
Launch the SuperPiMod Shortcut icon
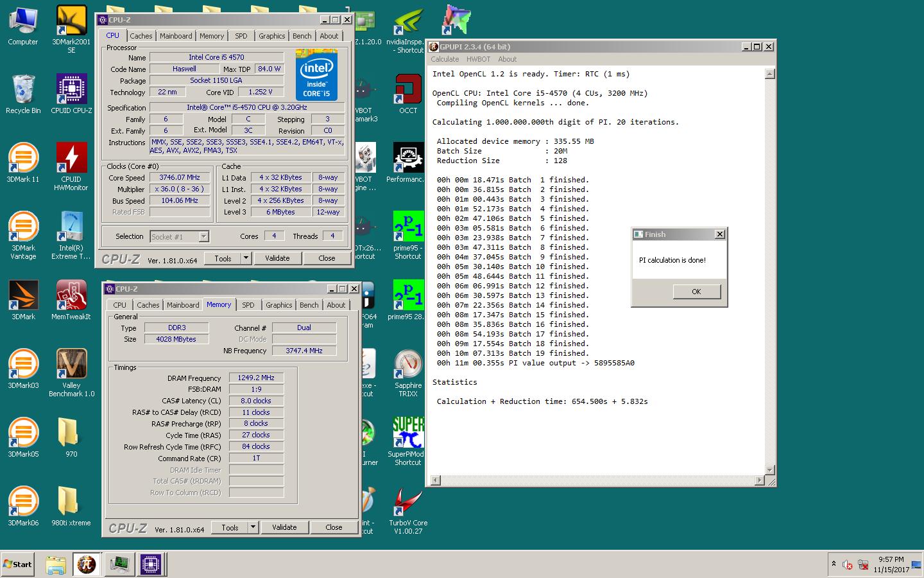coord(408,441)
